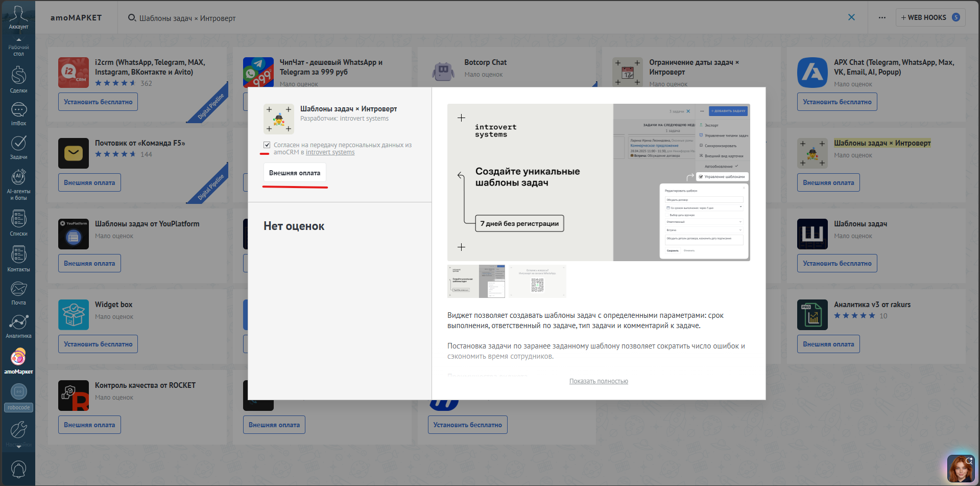Screen dimensions: 980x486
Task: Open Списки in the sidebar
Action: coord(18,223)
